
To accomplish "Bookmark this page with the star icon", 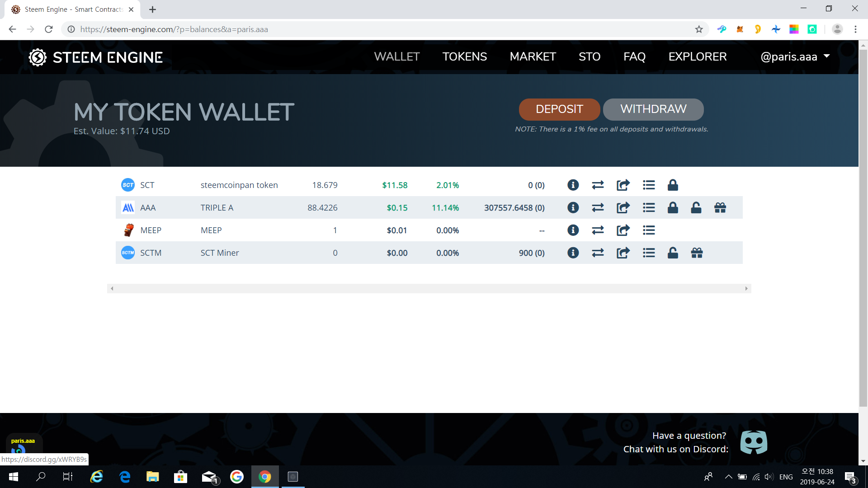I will [x=699, y=29].
